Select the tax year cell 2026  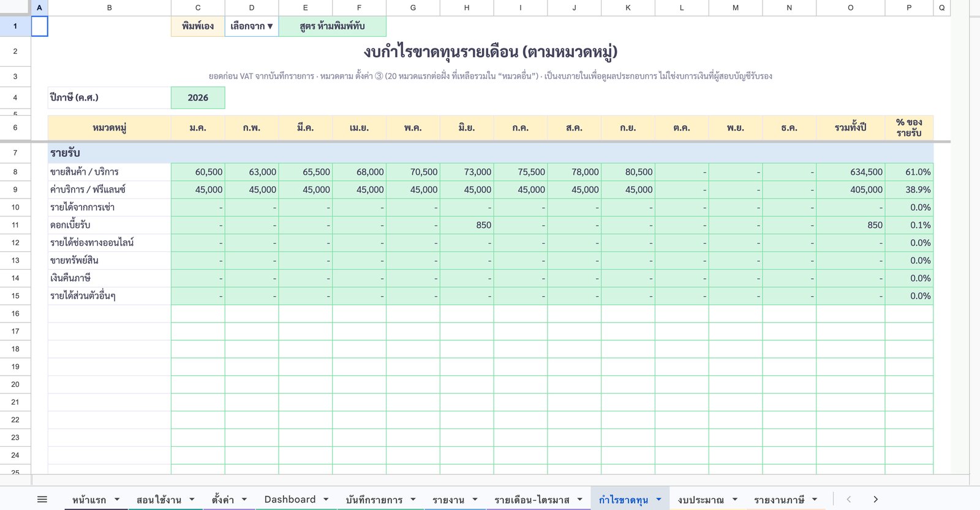(198, 97)
